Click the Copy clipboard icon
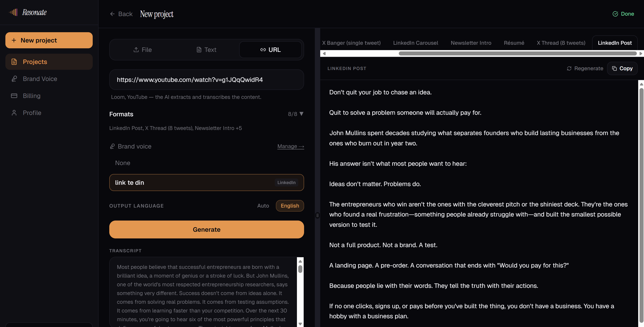 (x=614, y=68)
